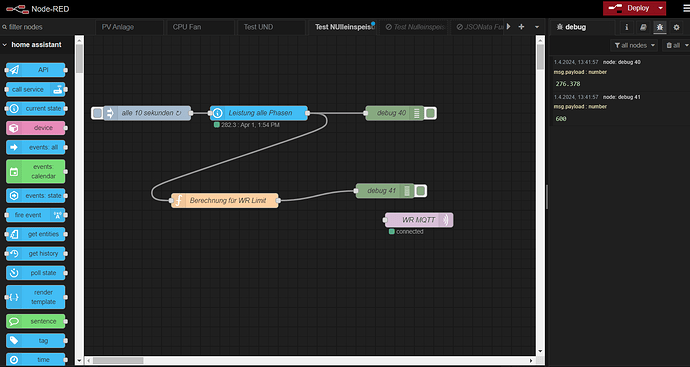Open the info sidebar tab icon
This screenshot has width=690, height=367.
coord(627,27)
